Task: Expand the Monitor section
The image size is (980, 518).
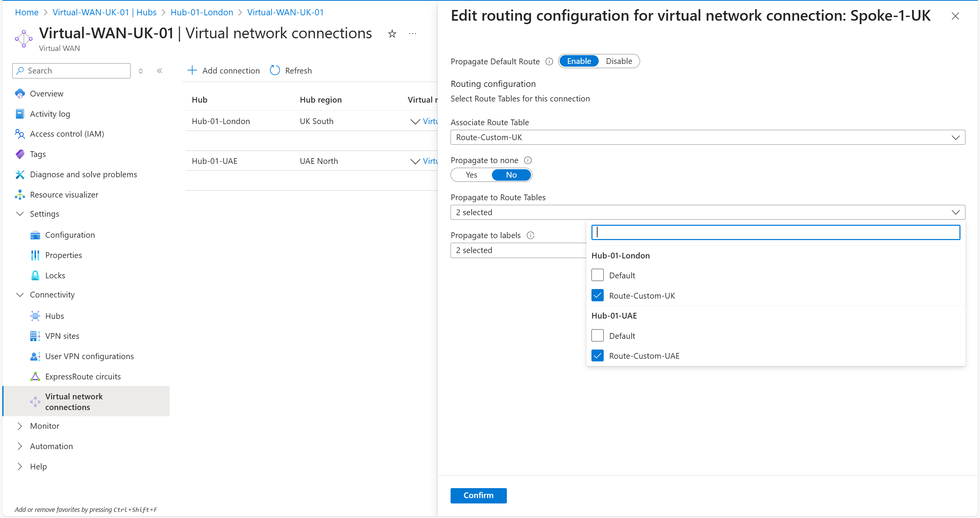Action: [20, 426]
